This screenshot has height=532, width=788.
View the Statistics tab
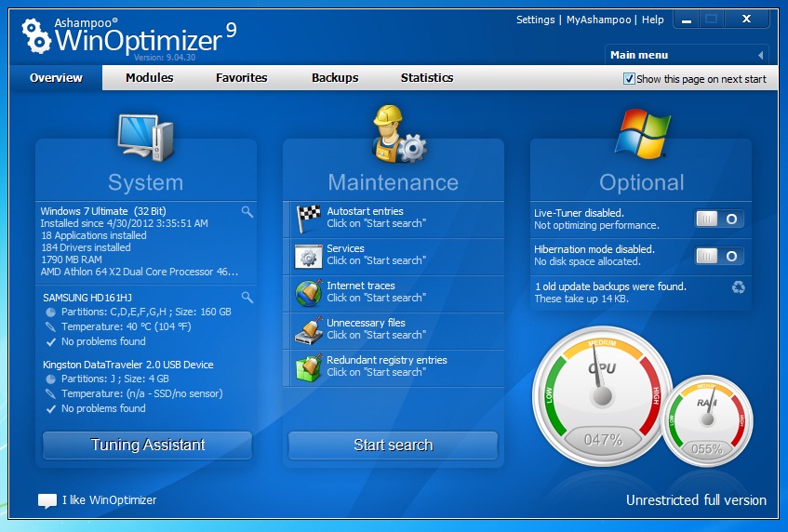[x=427, y=78]
